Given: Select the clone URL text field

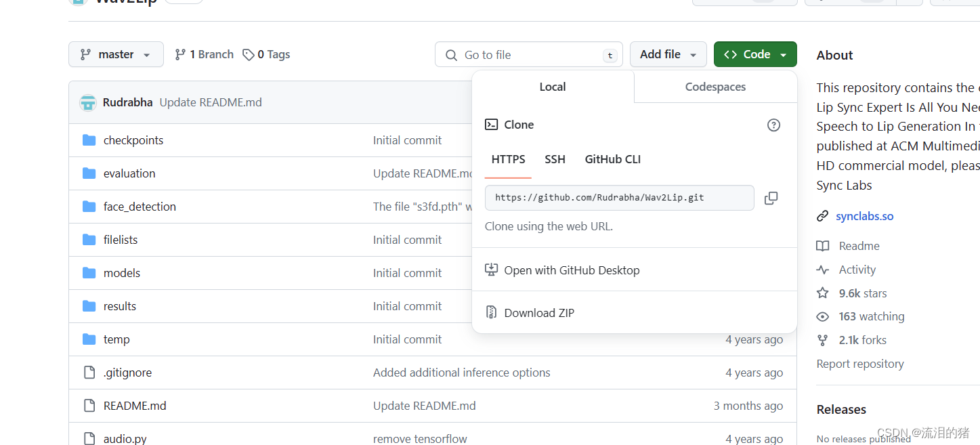Looking at the screenshot, I should click(x=620, y=198).
